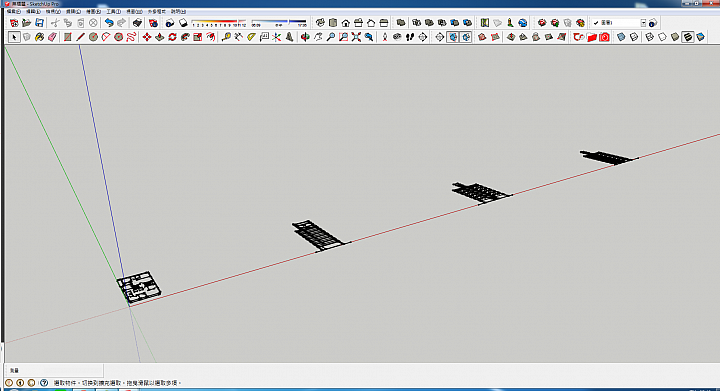Open a file with folder icon
This screenshot has width=720, height=391.
(x=27, y=23)
